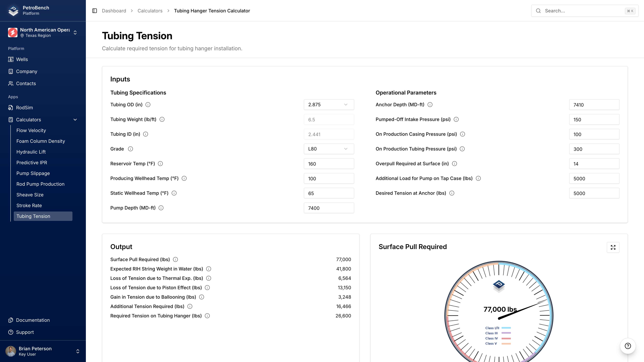Open Brian Peterson user menu
The width and height of the screenshot is (644, 362).
coord(42,351)
